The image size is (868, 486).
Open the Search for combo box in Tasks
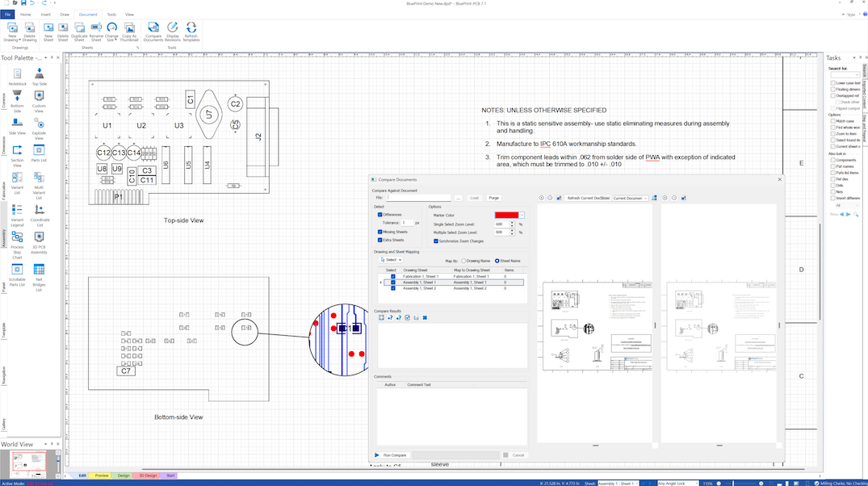(845, 75)
